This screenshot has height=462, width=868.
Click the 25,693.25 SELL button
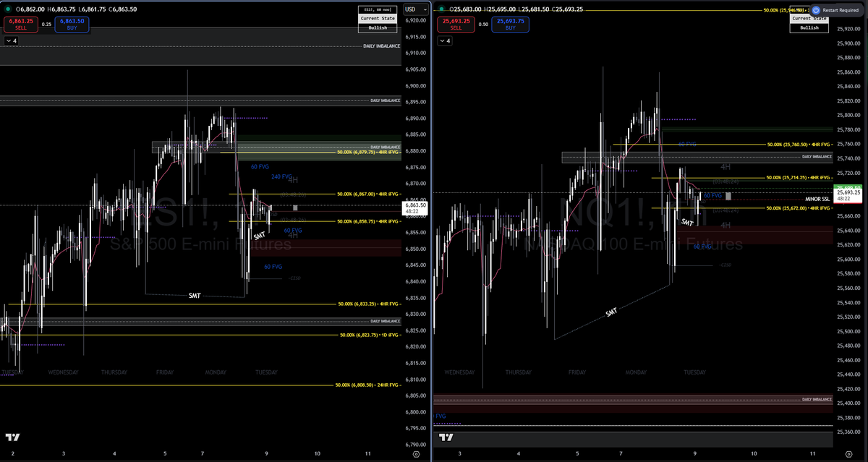pos(456,24)
